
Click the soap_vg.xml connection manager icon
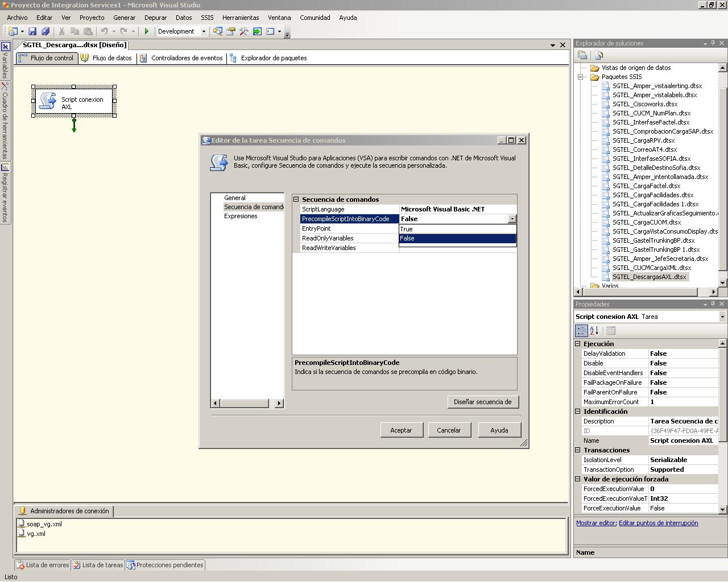coord(22,523)
